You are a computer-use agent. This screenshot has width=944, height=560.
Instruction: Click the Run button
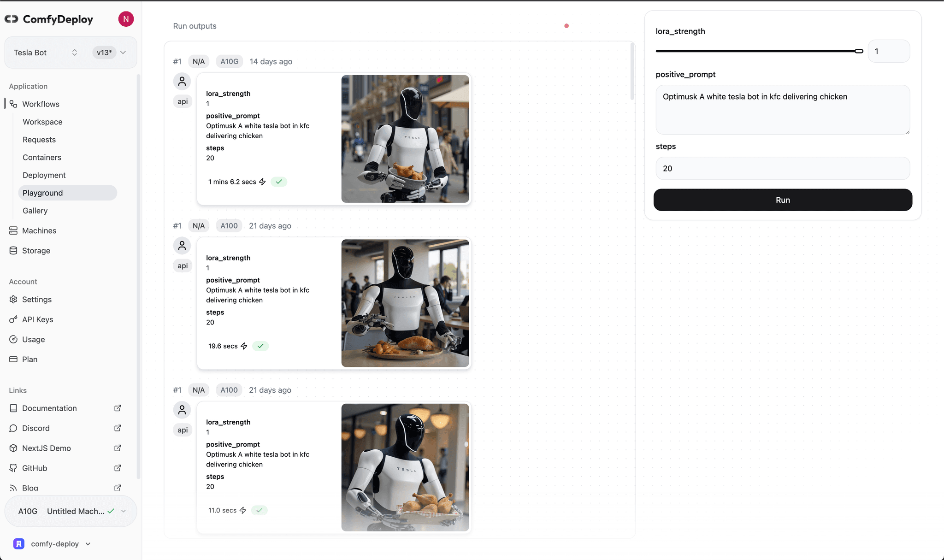pos(782,200)
